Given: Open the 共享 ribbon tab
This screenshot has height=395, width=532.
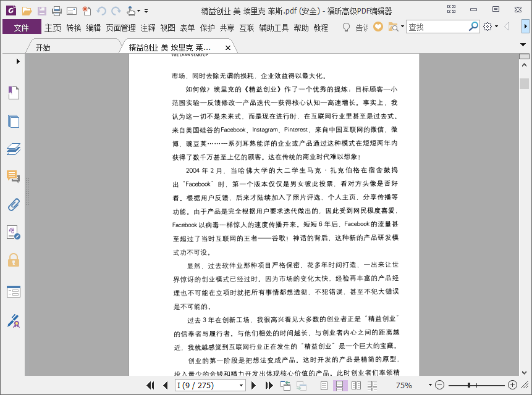Looking at the screenshot, I should pyautogui.click(x=227, y=28).
